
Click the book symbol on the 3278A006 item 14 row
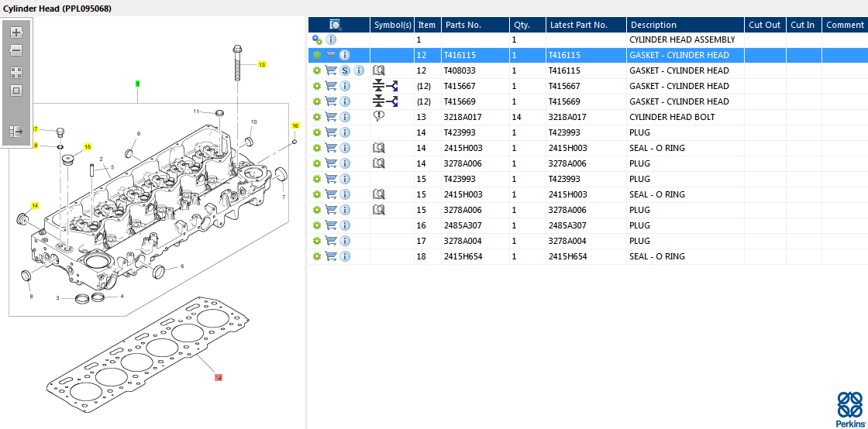click(379, 163)
